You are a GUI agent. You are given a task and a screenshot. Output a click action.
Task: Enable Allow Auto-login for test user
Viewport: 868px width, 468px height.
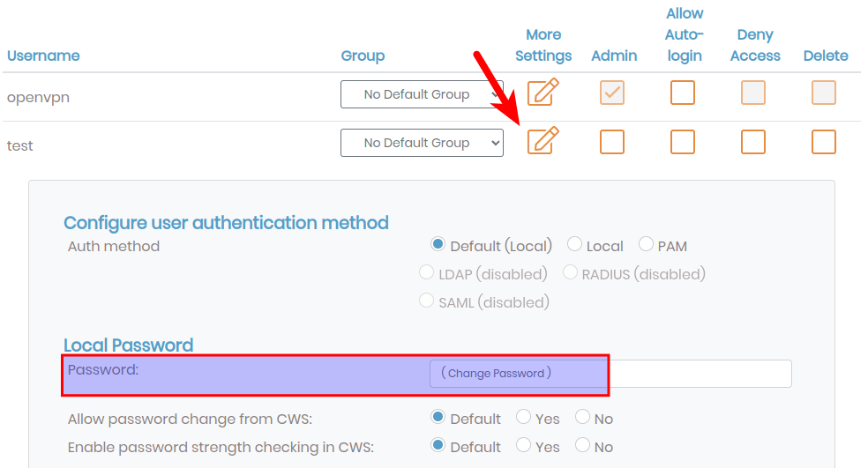coord(683,142)
